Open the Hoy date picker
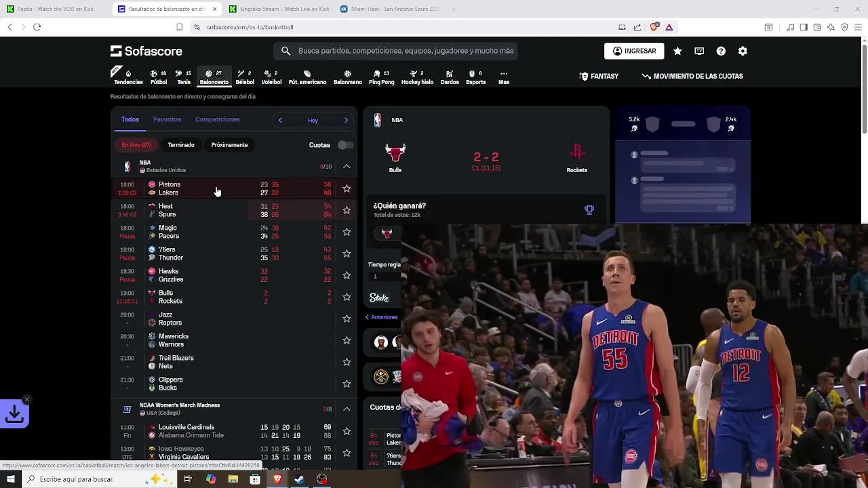The image size is (868, 488). [313, 121]
